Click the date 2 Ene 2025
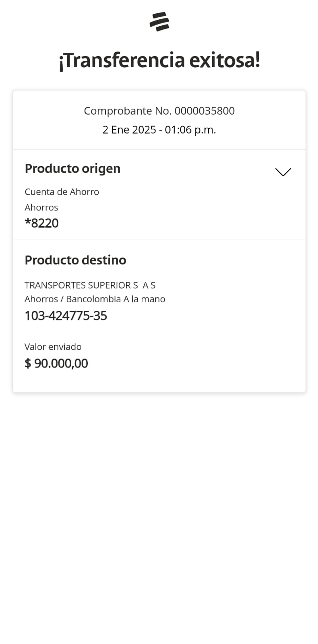Image resolution: width=318 pixels, height=644 pixels. (x=129, y=130)
